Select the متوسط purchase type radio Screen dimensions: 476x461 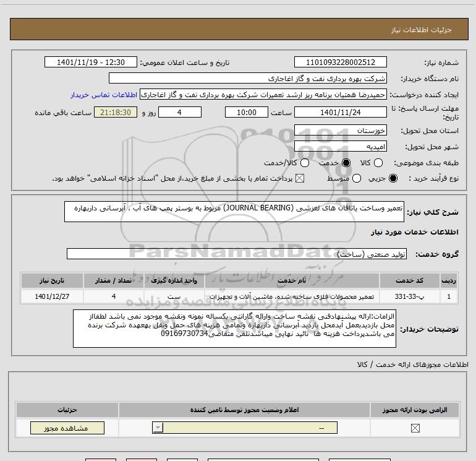pos(357,178)
